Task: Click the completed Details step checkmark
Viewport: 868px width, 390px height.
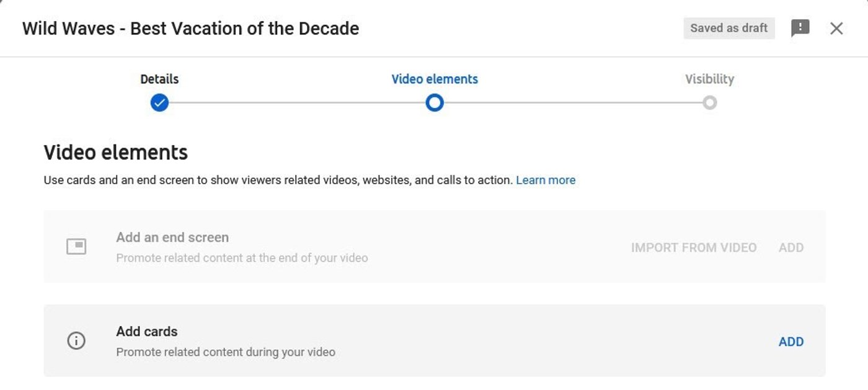Action: click(159, 102)
